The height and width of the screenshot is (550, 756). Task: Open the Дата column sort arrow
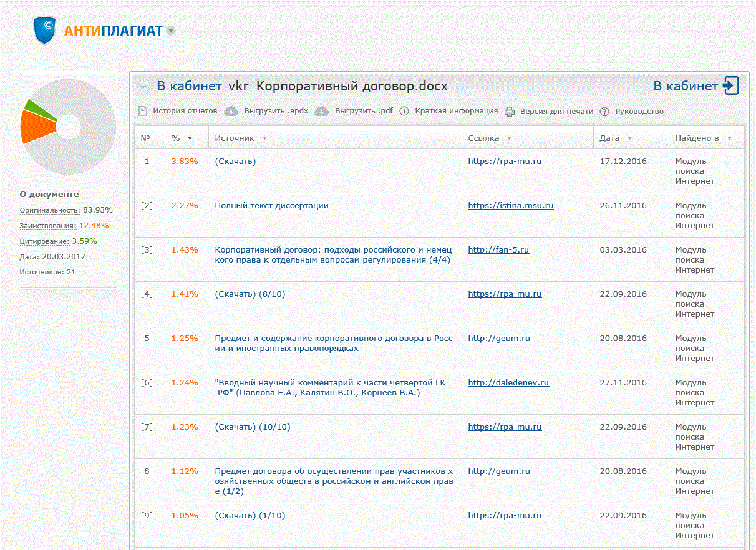pos(629,138)
